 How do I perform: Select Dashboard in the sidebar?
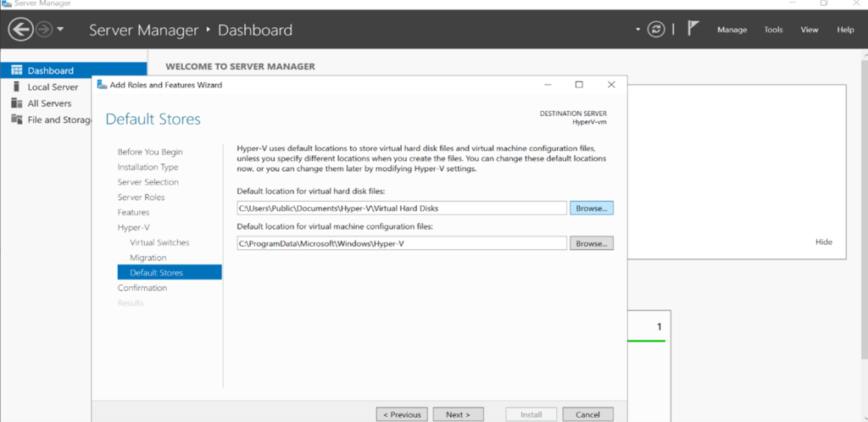(x=74, y=70)
